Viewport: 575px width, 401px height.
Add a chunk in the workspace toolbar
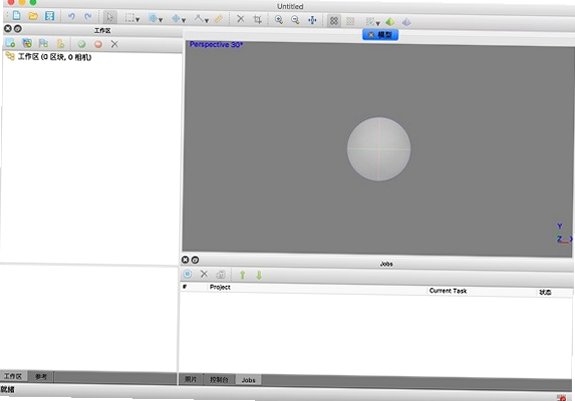point(10,43)
